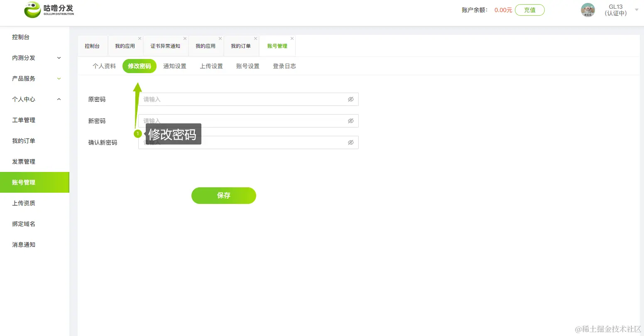Click the 充值 recharge button
The image size is (644, 336).
click(530, 10)
